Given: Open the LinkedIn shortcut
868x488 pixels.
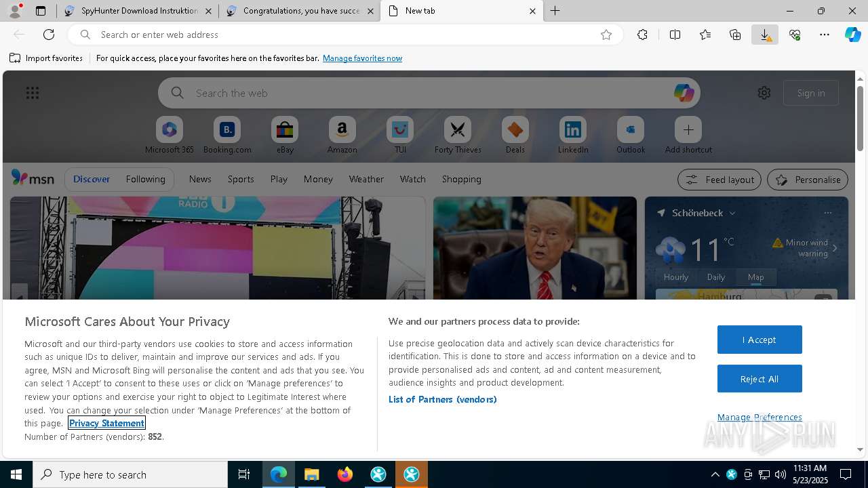Looking at the screenshot, I should pyautogui.click(x=573, y=136).
